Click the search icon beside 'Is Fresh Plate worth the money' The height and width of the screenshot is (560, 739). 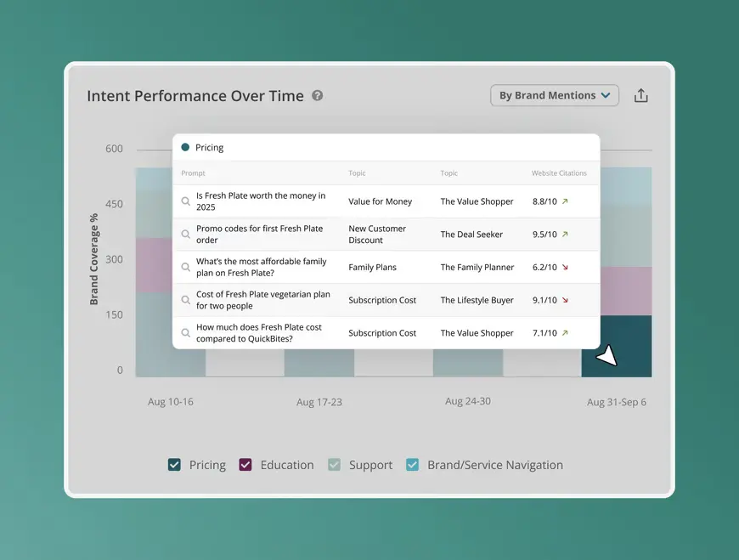186,201
